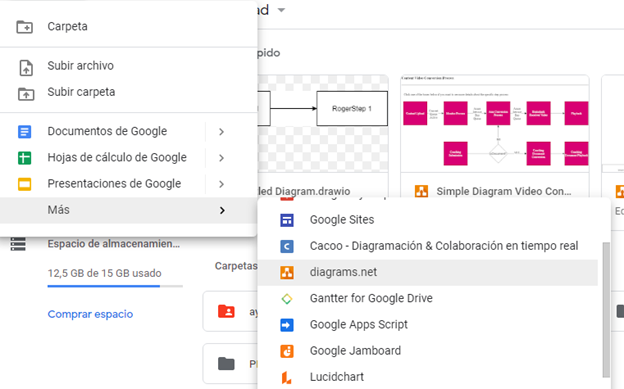Click the Google Sites icon in submenu
Image resolution: width=624 pixels, height=389 pixels.
287,220
